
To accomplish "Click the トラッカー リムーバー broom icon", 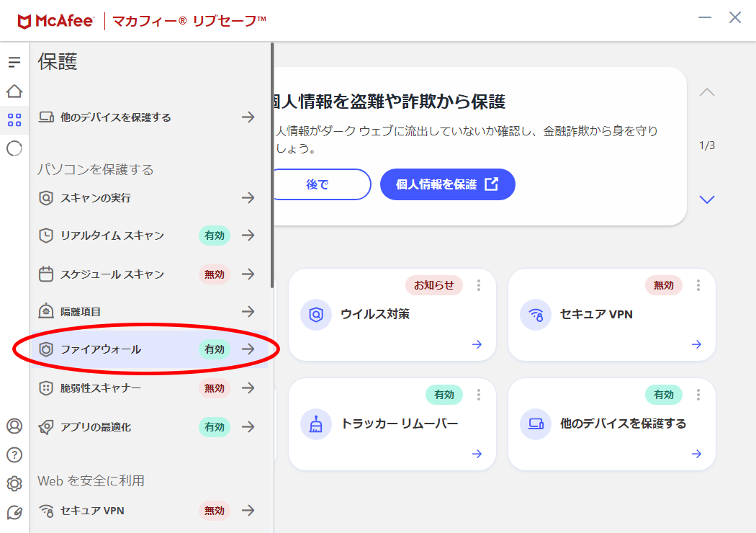I will point(315,424).
